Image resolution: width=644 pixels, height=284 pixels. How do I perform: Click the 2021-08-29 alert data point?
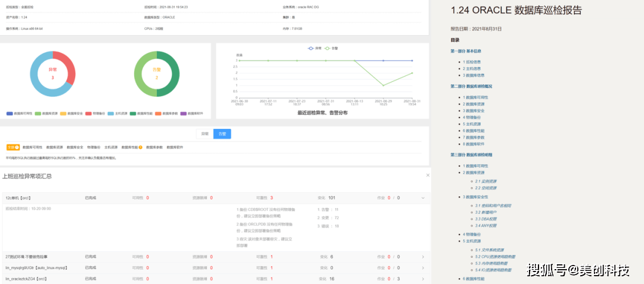click(x=383, y=85)
